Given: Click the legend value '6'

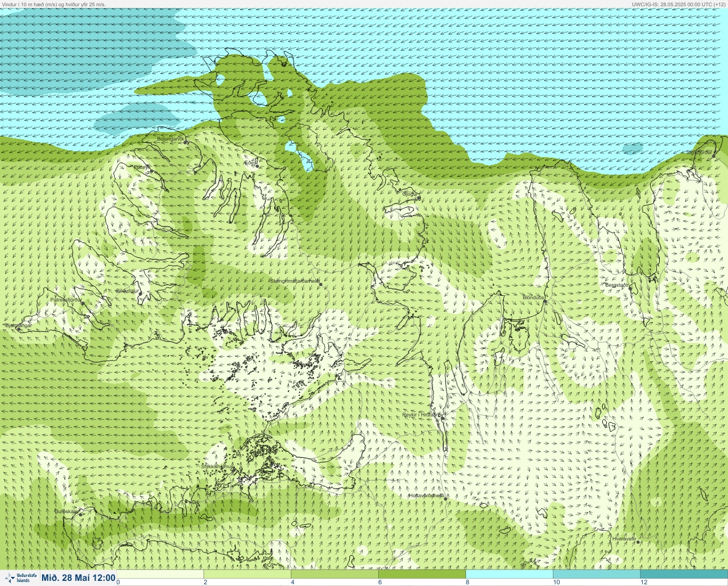Looking at the screenshot, I should [x=380, y=582].
